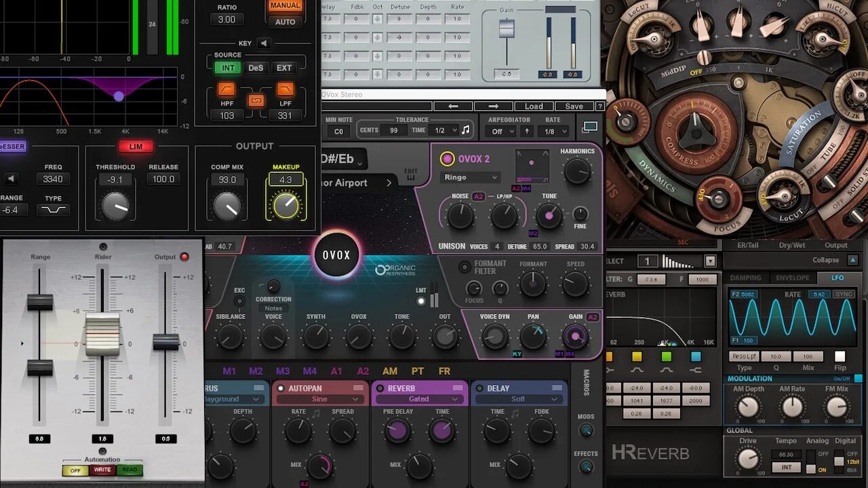
Task: Toggle the H-Reverb modulation On/Off square
Action: (x=859, y=378)
